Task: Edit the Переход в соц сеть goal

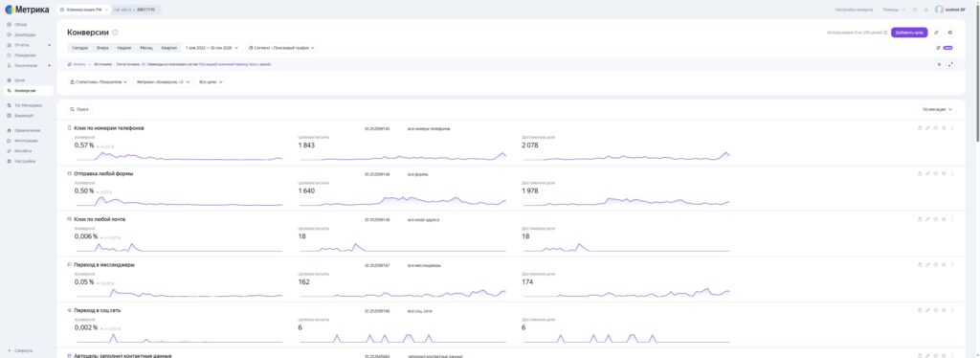Action: click(x=927, y=310)
